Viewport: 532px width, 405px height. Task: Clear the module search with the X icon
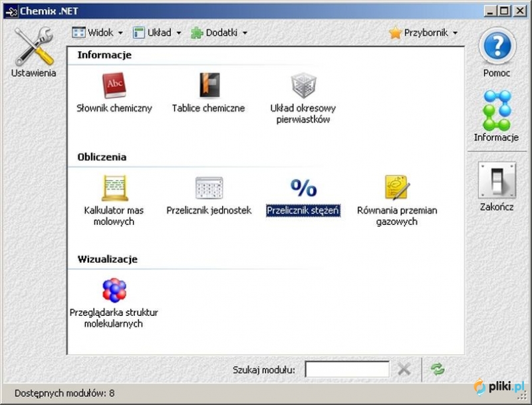click(404, 369)
